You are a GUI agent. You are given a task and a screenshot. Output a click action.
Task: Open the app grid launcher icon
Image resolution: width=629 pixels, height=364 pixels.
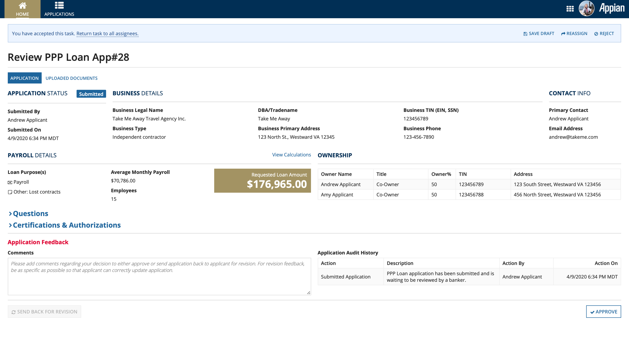click(x=570, y=9)
